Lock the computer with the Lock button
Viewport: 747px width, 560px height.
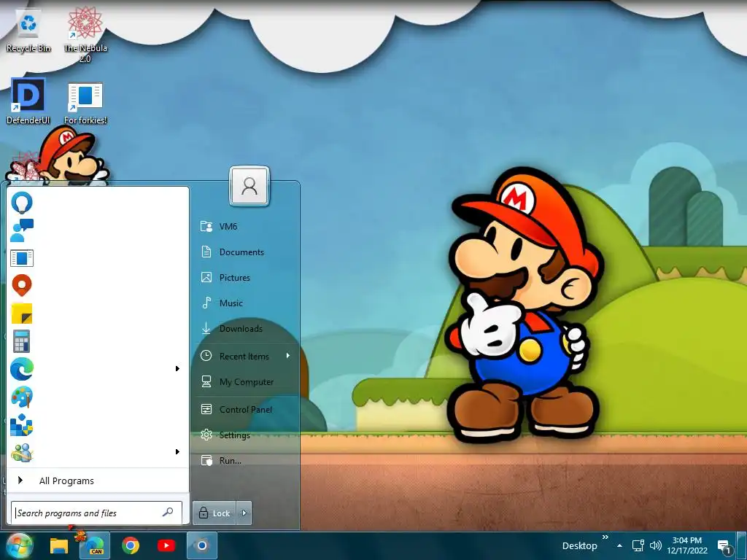coord(214,513)
